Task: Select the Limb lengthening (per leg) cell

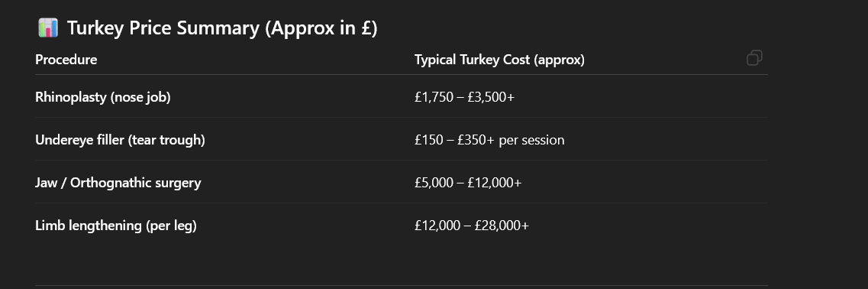Action: tap(116, 226)
